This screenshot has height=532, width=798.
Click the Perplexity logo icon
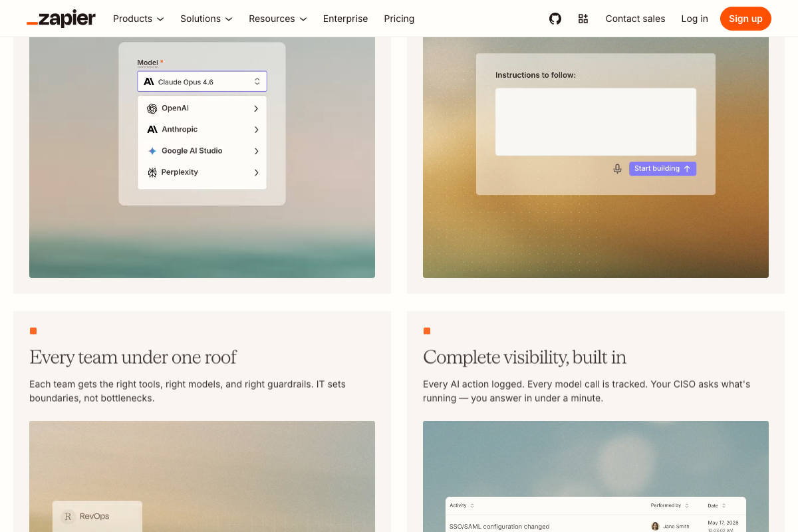[x=152, y=172]
